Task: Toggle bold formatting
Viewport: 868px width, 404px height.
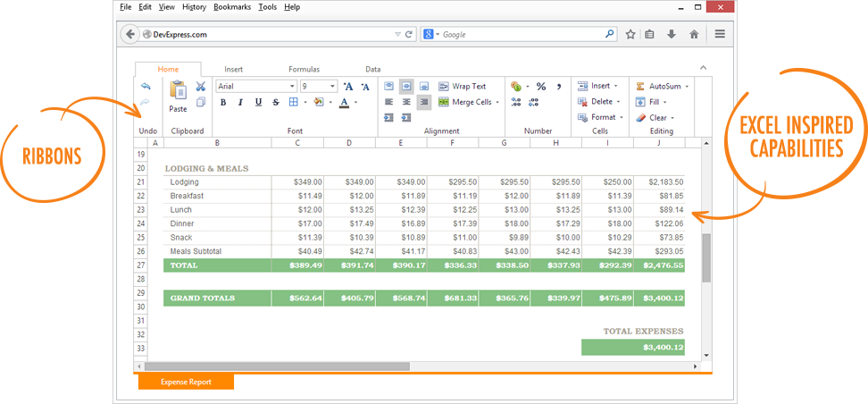Action: 223,103
